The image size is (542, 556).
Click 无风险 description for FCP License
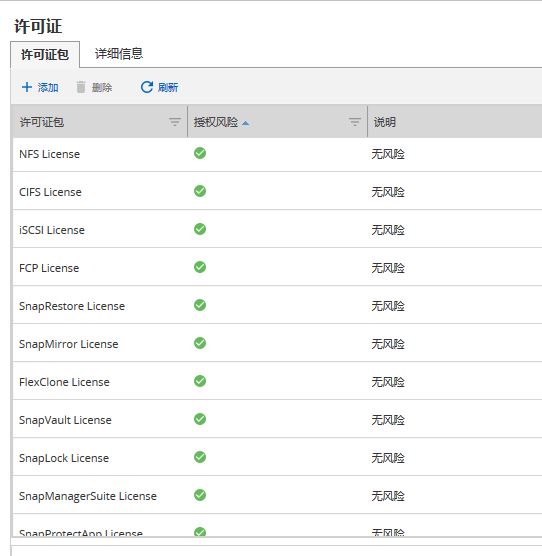388,268
